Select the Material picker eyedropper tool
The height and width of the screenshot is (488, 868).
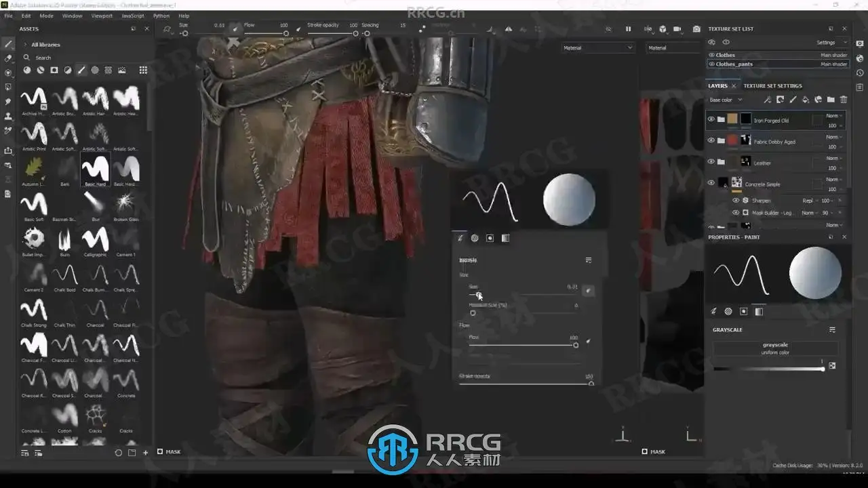click(9, 130)
